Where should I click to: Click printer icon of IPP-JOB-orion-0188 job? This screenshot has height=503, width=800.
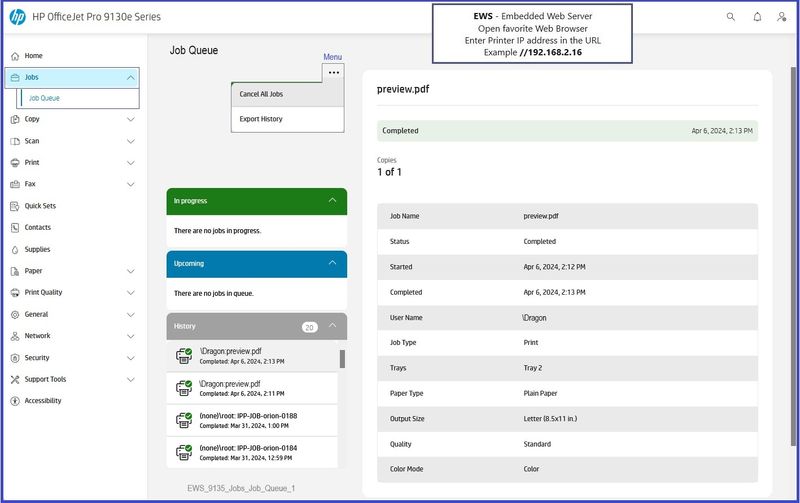184,420
